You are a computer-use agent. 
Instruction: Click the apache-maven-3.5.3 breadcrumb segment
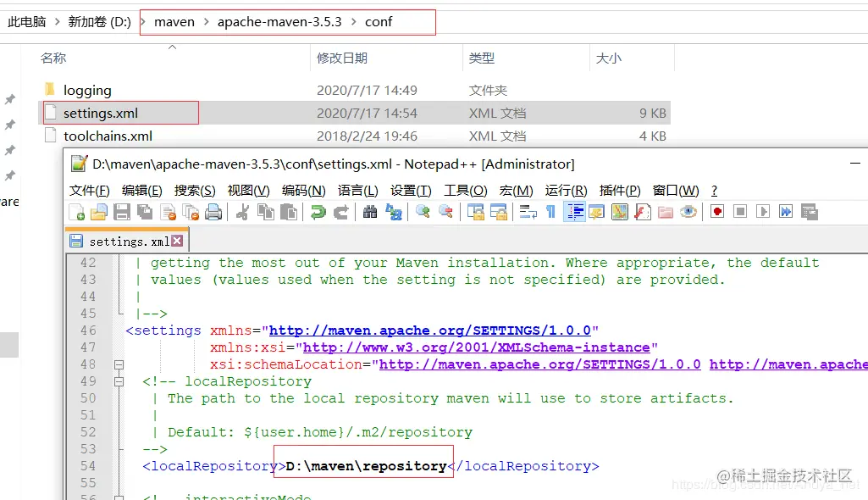pyautogui.click(x=279, y=22)
